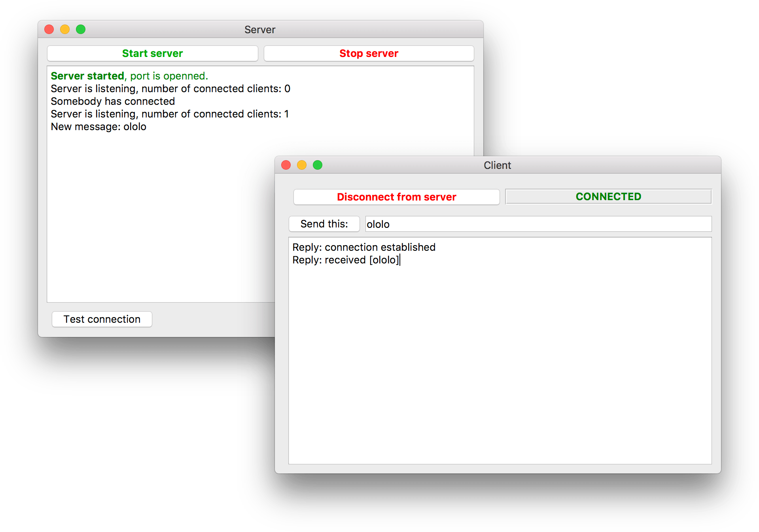
Task: Minimize the Client window
Action: click(x=302, y=165)
